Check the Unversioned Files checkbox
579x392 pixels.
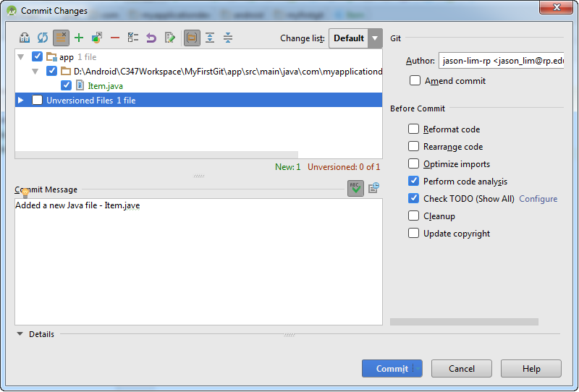coord(37,101)
